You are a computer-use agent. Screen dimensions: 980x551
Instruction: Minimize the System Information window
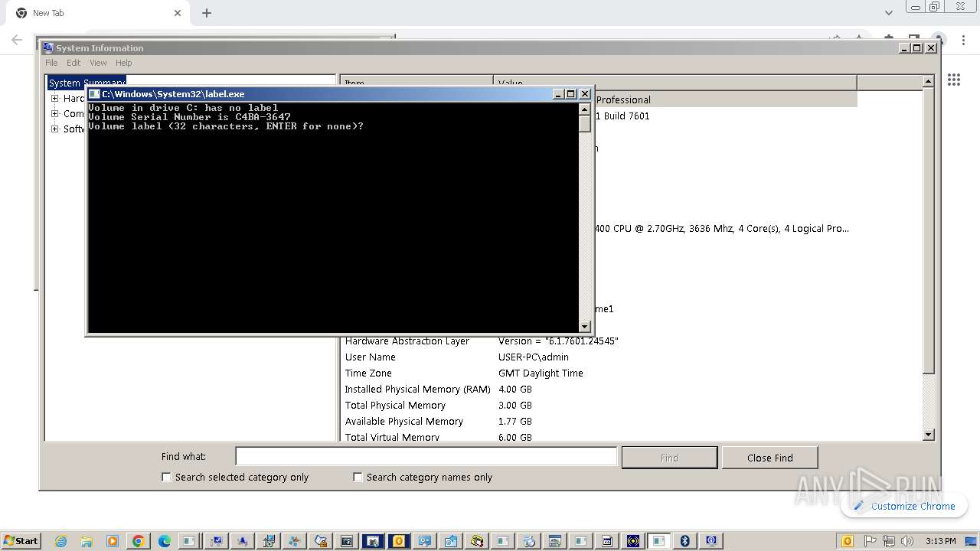[905, 47]
